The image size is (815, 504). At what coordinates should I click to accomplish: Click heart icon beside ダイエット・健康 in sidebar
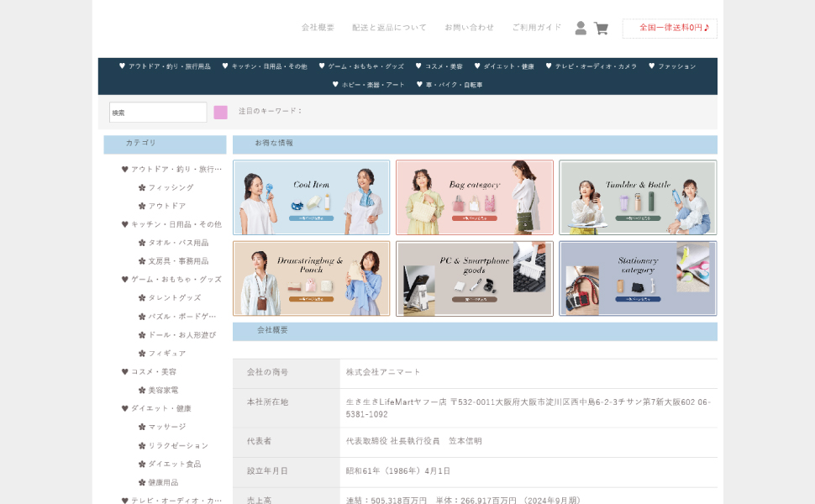point(125,409)
